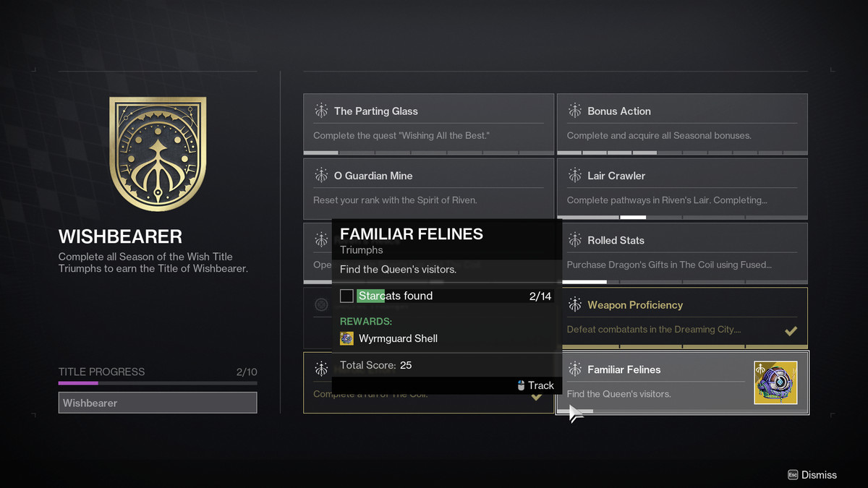
Task: Click The Coil triumph completed checkmark
Action: [537, 396]
